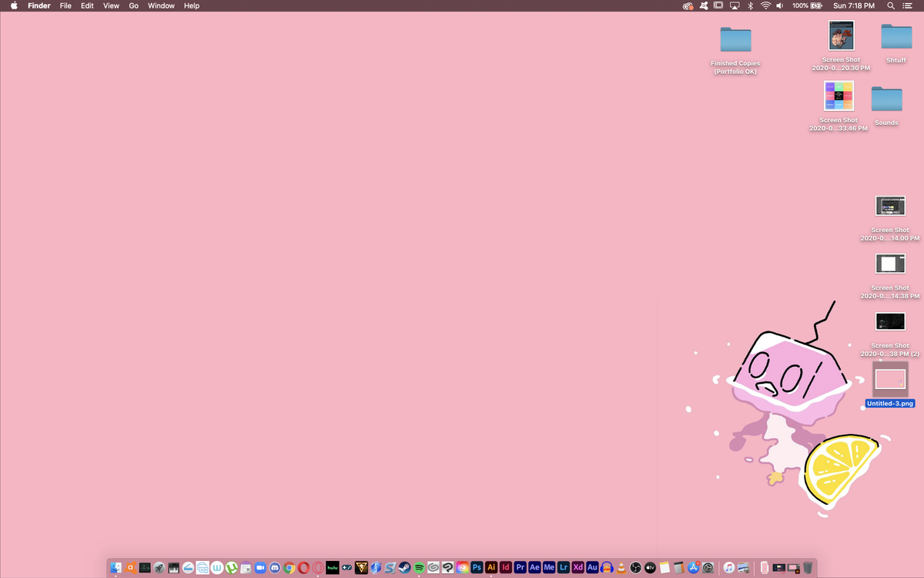The image size is (924, 578).
Task: Open the Apple TV app in dock
Action: (650, 568)
